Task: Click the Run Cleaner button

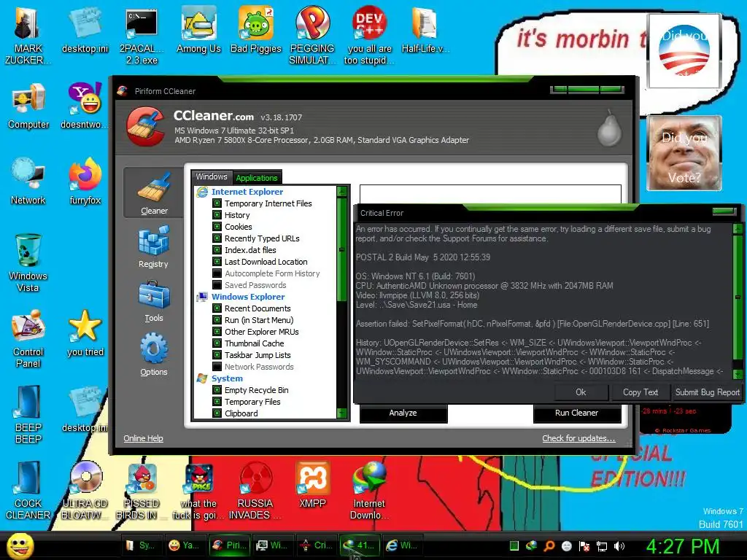Action: (576, 413)
